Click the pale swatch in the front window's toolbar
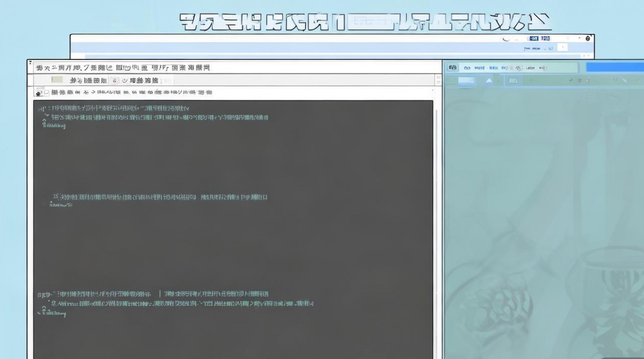 (57, 80)
